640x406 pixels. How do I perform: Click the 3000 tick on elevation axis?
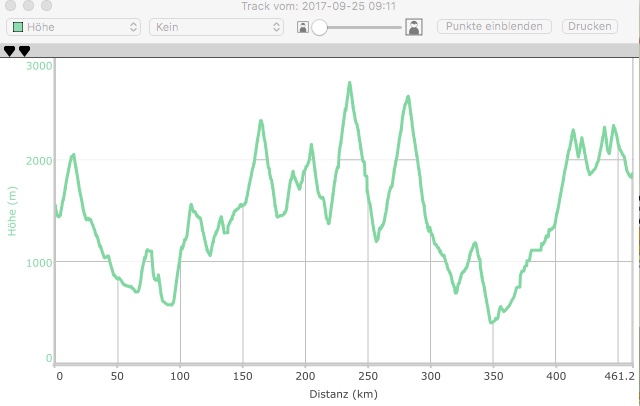click(x=39, y=66)
